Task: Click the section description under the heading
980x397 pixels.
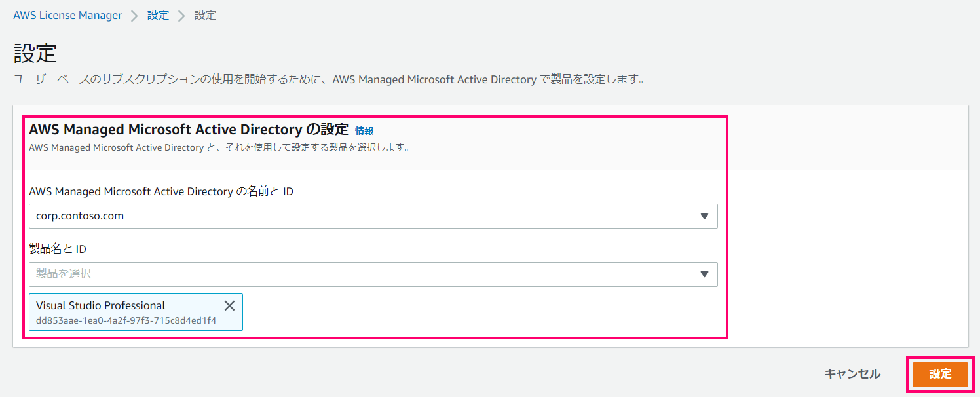Action: coord(220,147)
